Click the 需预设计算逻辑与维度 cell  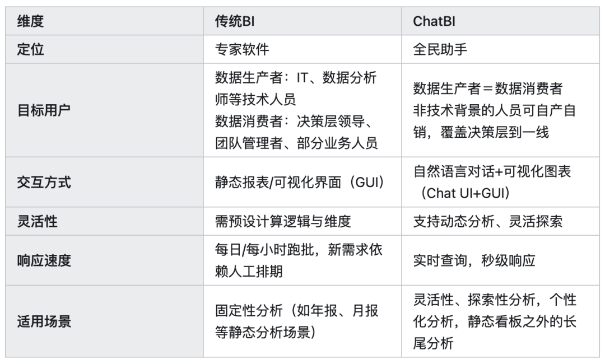302,221
